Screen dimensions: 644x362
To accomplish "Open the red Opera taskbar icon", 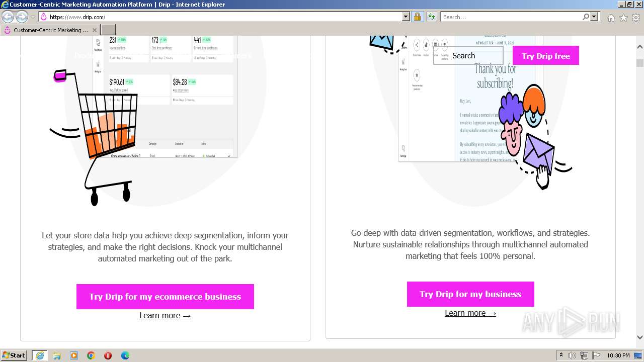I will tap(108, 355).
